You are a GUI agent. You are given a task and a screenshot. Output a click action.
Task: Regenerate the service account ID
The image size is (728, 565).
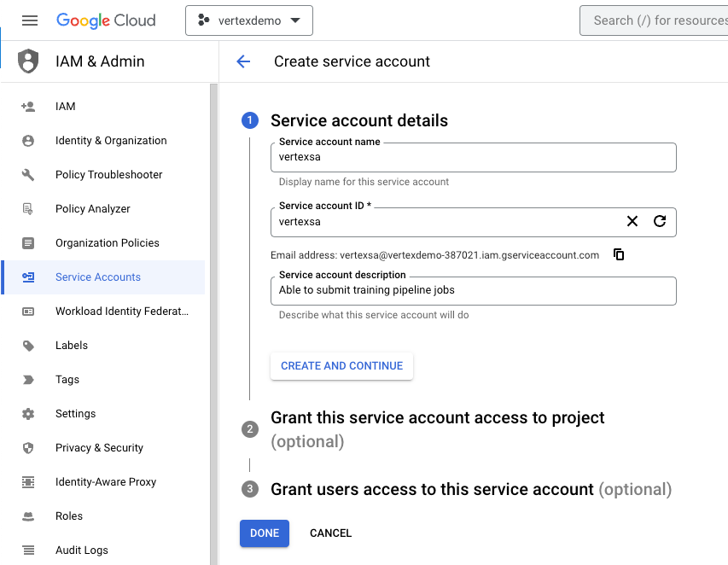pyautogui.click(x=660, y=221)
